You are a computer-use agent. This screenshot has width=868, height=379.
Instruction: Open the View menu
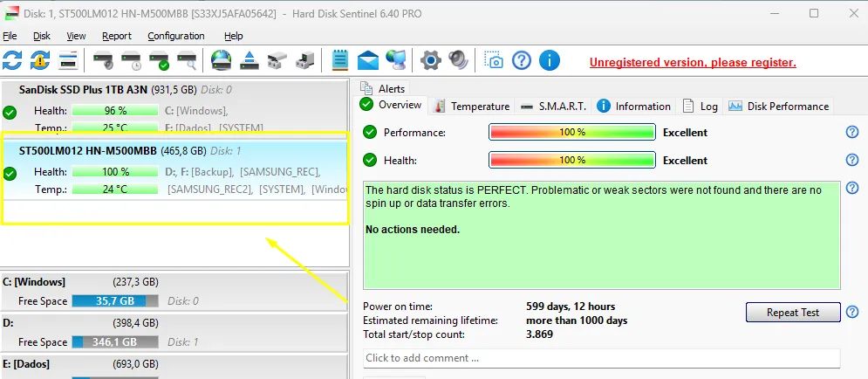[77, 36]
